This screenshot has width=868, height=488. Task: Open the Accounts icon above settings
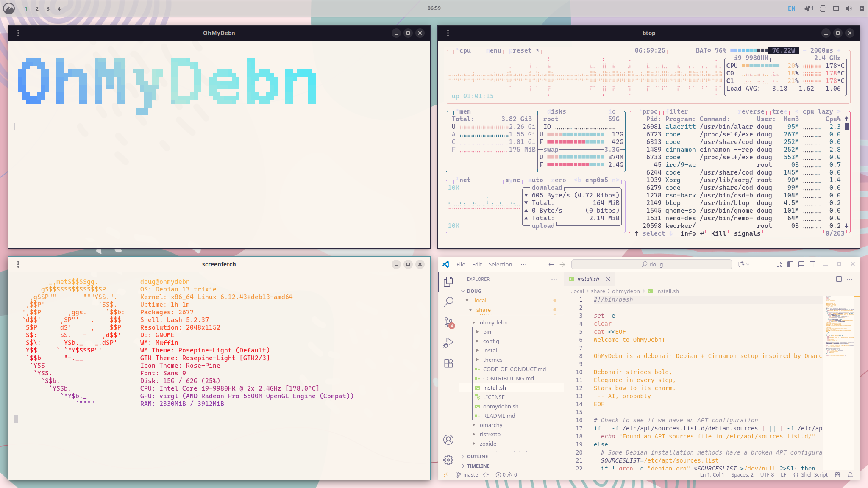point(449,440)
